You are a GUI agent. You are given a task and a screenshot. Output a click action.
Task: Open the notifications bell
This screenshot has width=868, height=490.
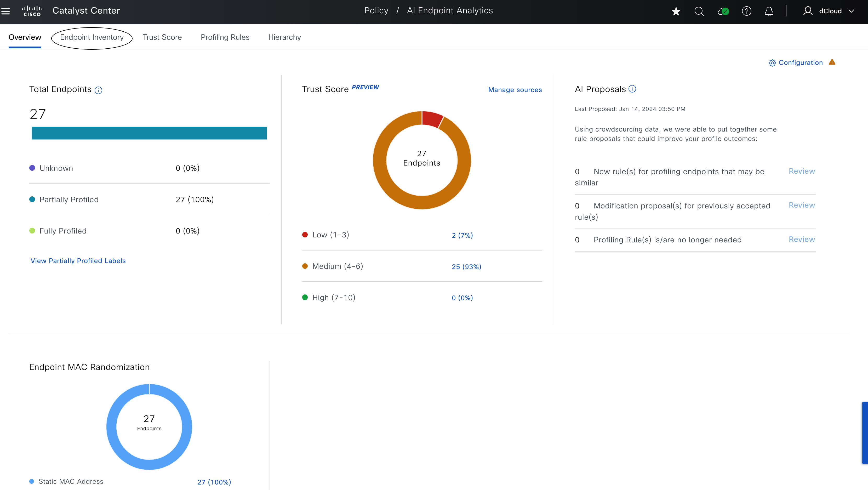tap(769, 12)
